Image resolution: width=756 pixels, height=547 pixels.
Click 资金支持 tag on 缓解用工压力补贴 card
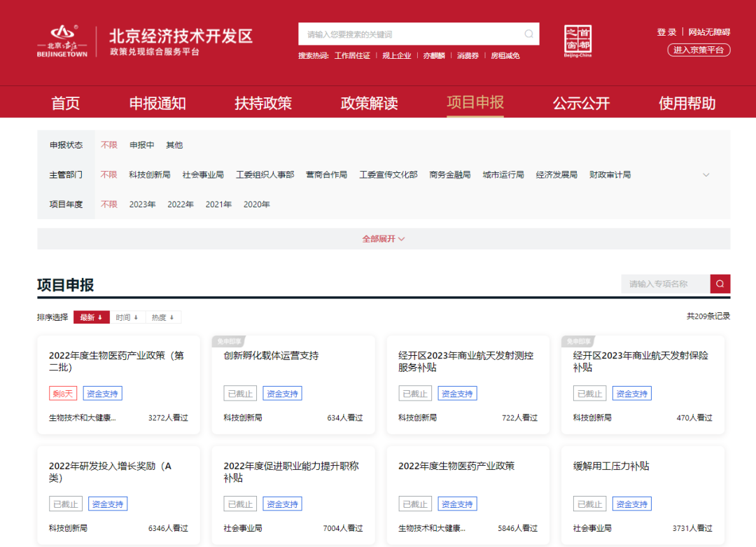(631, 504)
